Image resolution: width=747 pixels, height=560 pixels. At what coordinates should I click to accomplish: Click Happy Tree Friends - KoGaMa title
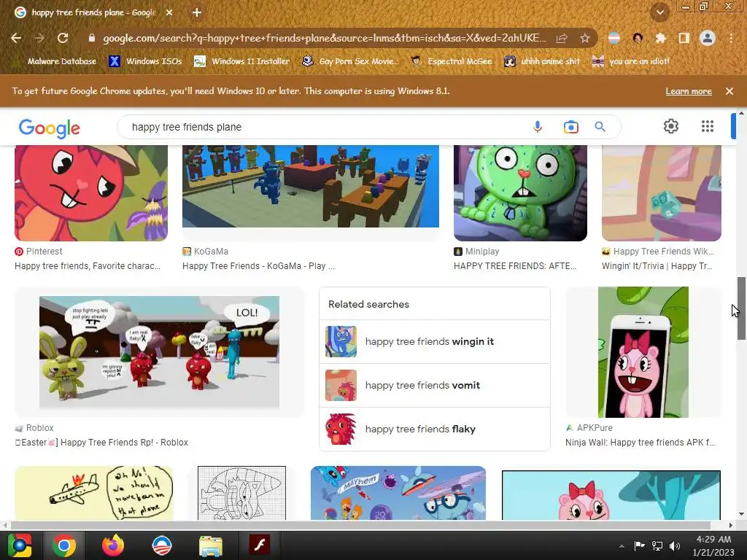coord(258,265)
